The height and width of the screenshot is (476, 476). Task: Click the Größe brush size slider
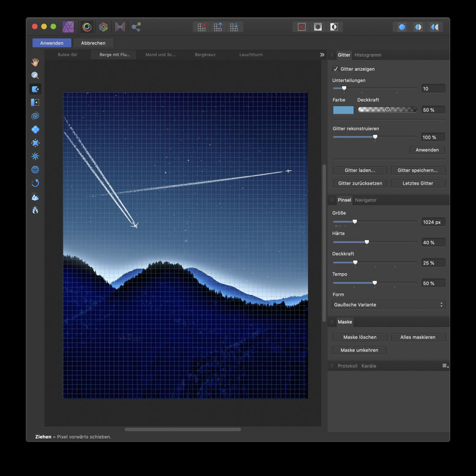(x=375, y=222)
